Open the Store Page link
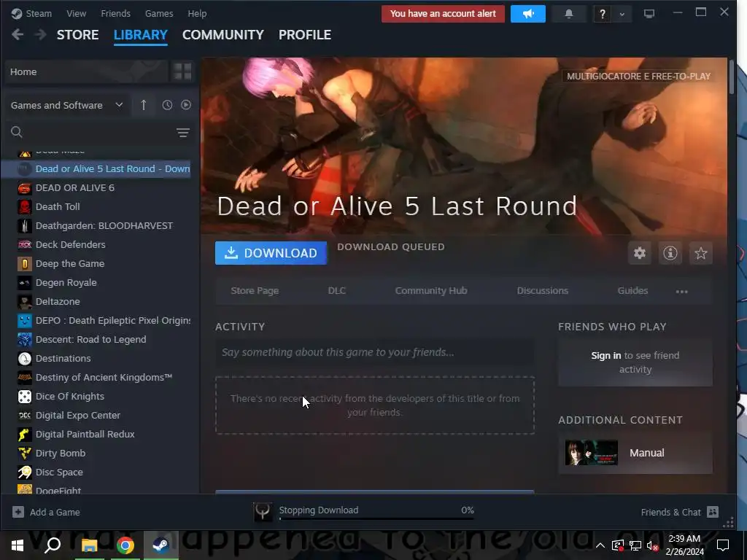This screenshot has width=747, height=560. pyautogui.click(x=255, y=291)
